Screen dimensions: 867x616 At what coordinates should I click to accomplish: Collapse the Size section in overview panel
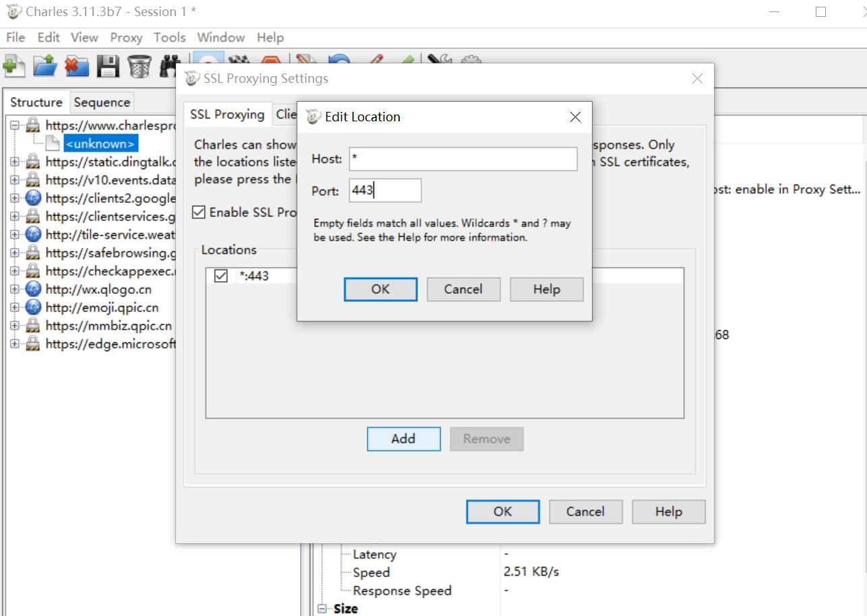pos(322,609)
